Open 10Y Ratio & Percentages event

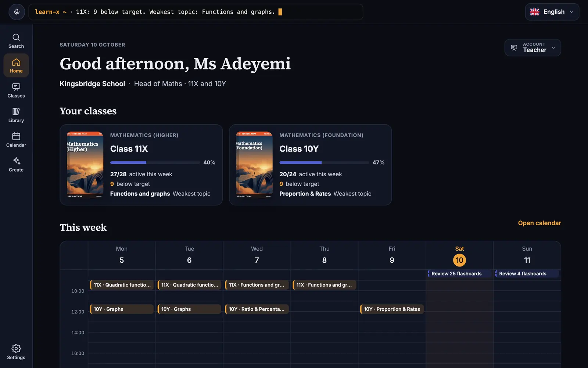257,309
